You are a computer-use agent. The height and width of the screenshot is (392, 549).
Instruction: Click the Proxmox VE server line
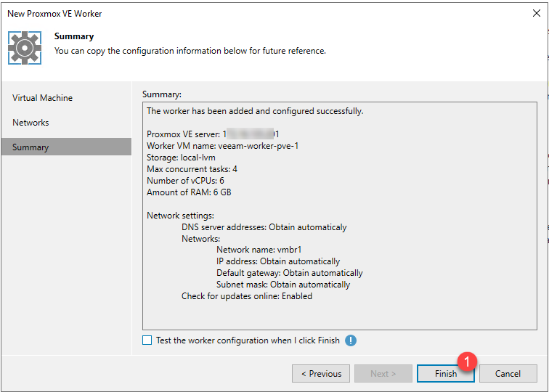(x=213, y=134)
